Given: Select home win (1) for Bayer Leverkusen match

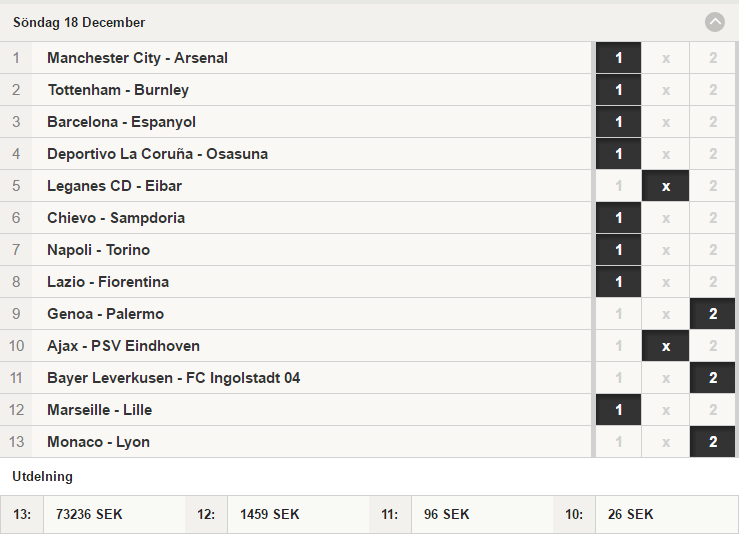Looking at the screenshot, I should pyautogui.click(x=618, y=378).
